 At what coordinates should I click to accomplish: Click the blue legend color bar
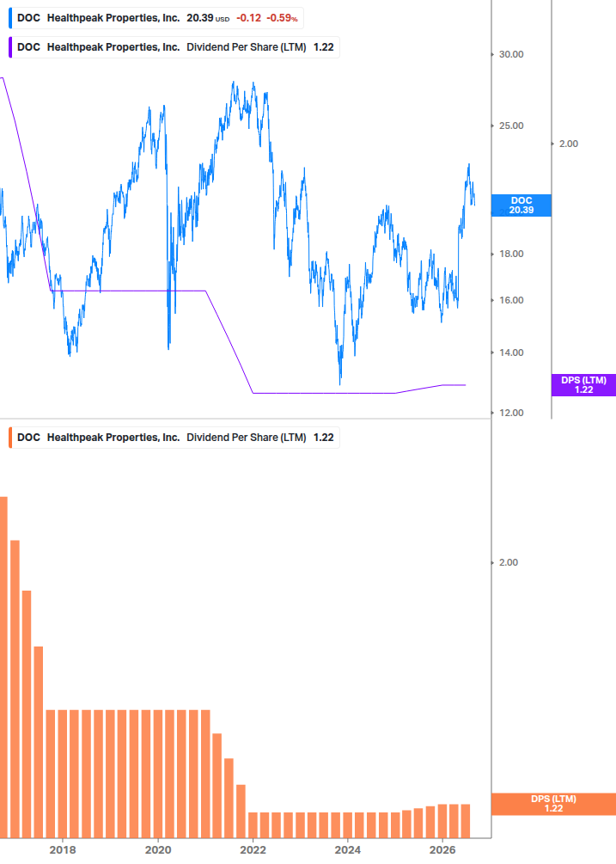[10, 18]
